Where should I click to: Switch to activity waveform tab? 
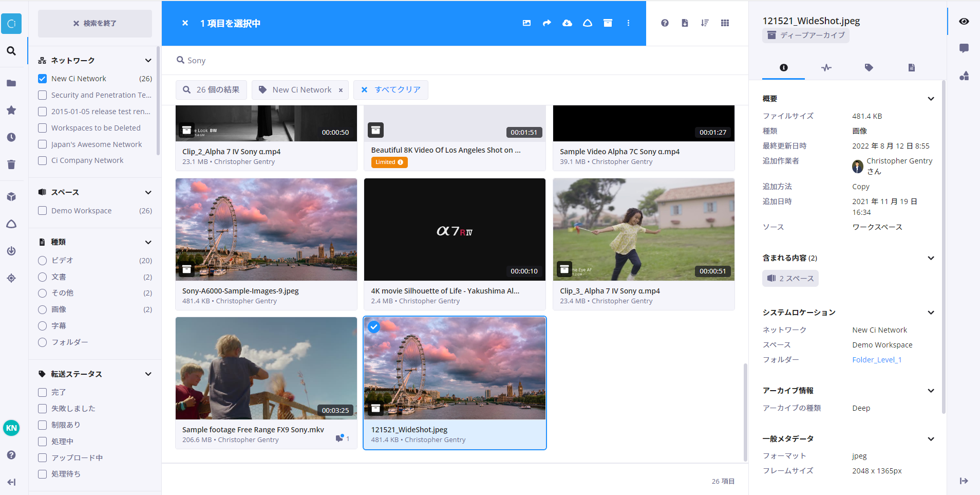[826, 68]
